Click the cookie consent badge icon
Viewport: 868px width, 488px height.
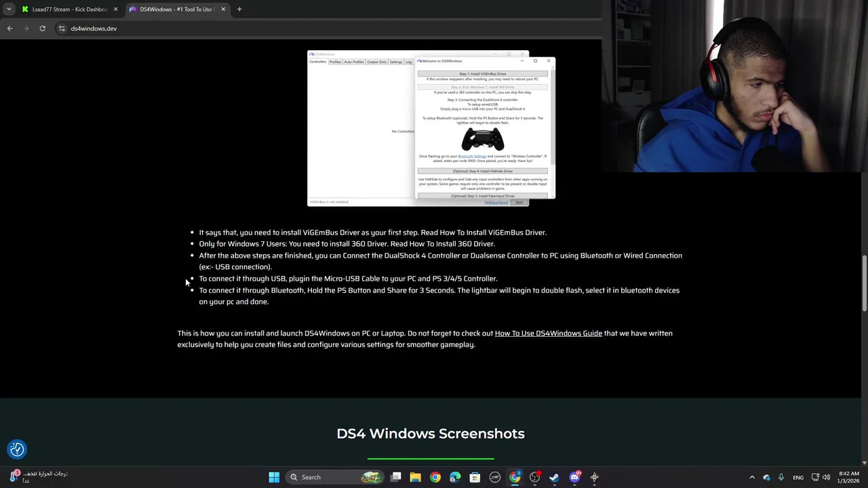click(17, 449)
